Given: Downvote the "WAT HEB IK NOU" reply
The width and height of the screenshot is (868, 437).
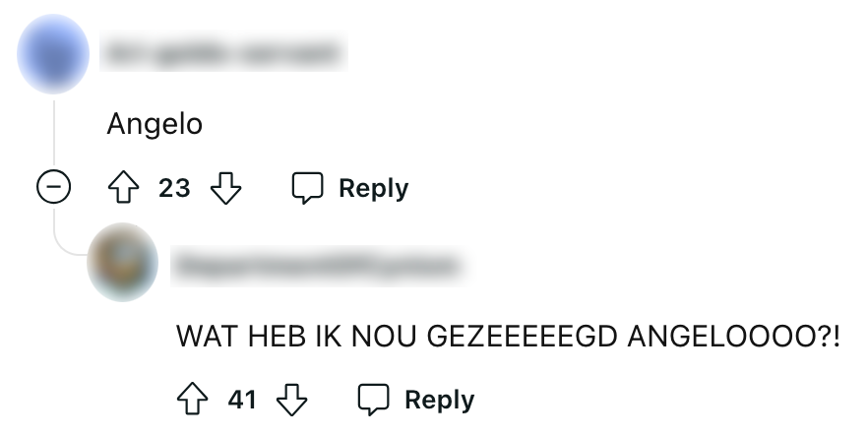Looking at the screenshot, I should [x=293, y=400].
